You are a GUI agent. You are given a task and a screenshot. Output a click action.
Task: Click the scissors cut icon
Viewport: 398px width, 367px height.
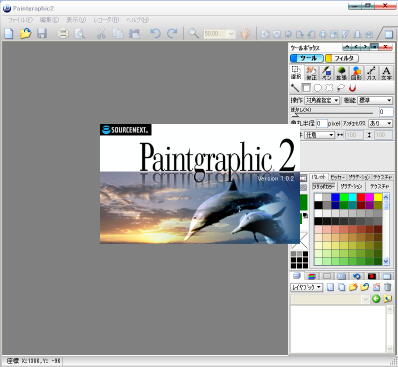tap(101, 33)
